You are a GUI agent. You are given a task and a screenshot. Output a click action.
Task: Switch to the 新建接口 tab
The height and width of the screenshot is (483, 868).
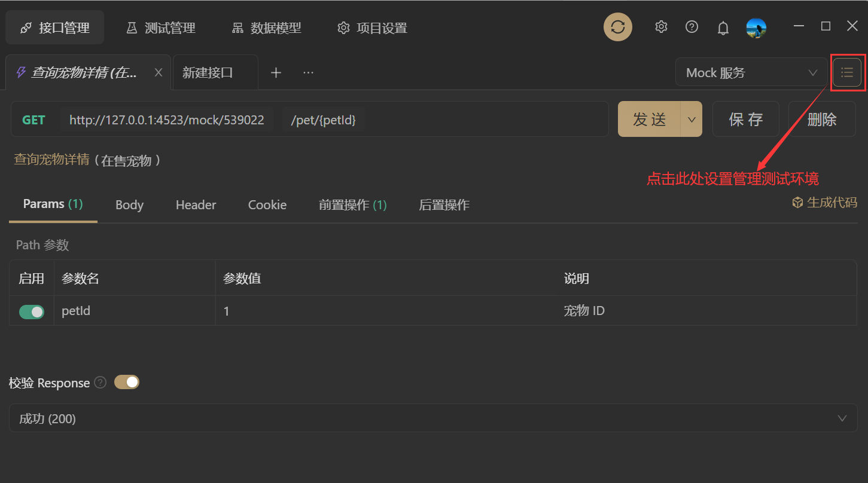215,72
